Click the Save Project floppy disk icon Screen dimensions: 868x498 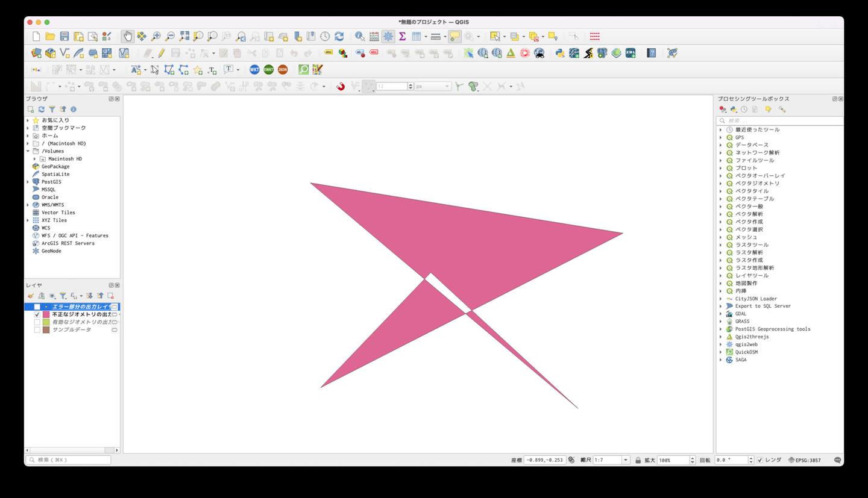coord(64,37)
